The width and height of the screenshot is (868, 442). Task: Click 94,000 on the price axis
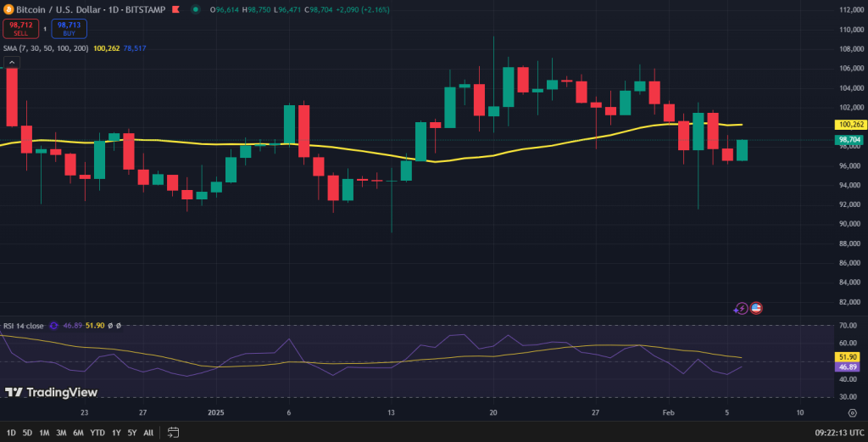pos(849,186)
